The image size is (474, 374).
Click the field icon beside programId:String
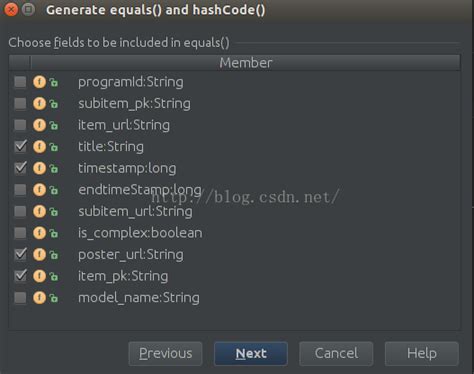pos(39,82)
